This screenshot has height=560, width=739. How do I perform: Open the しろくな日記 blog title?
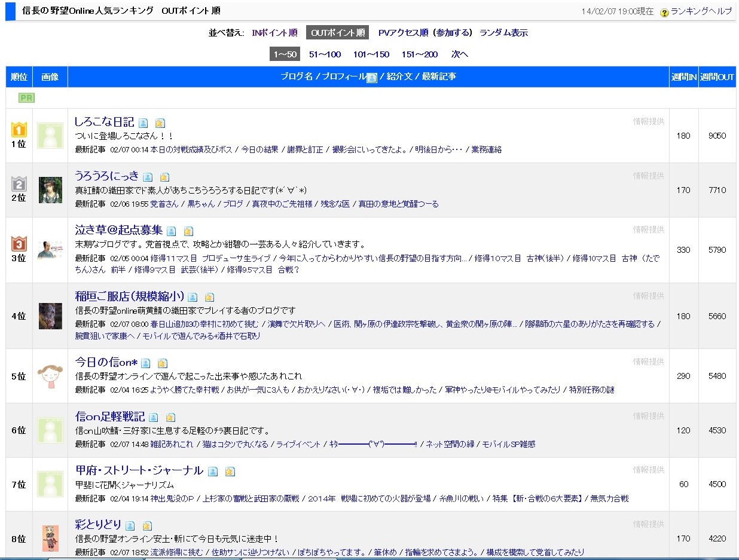point(104,122)
